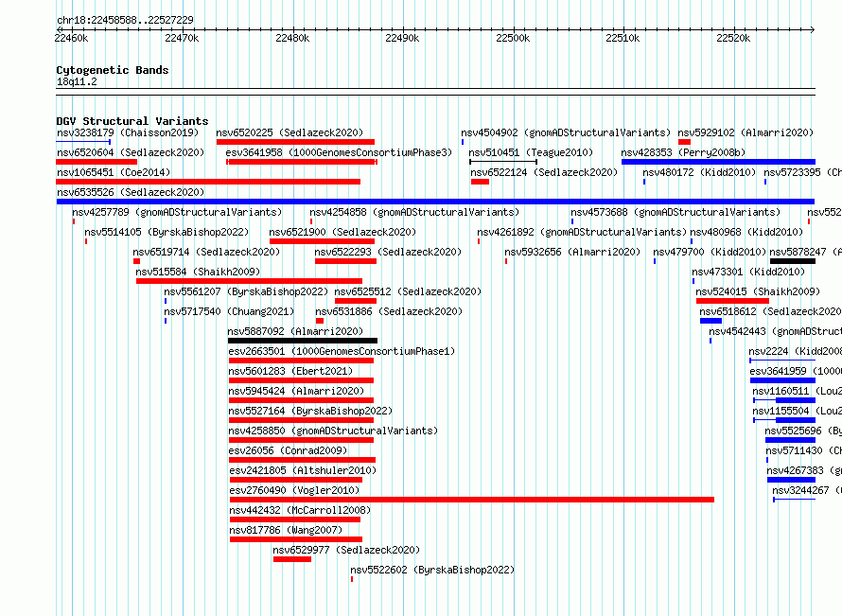Click nsv4254858 (gnomADStructuralVariants) label
This screenshot has height=616, width=842.
point(414,212)
